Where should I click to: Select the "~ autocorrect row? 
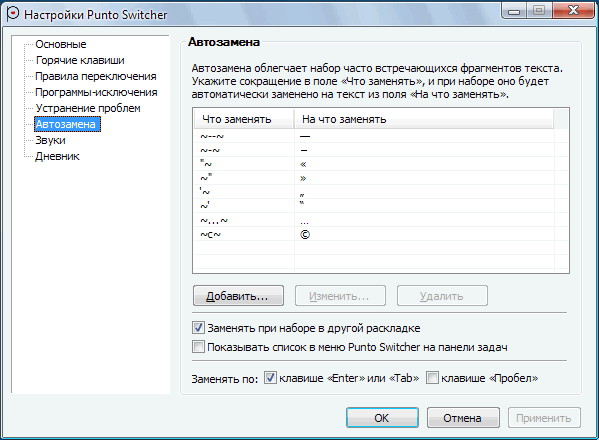[373, 164]
